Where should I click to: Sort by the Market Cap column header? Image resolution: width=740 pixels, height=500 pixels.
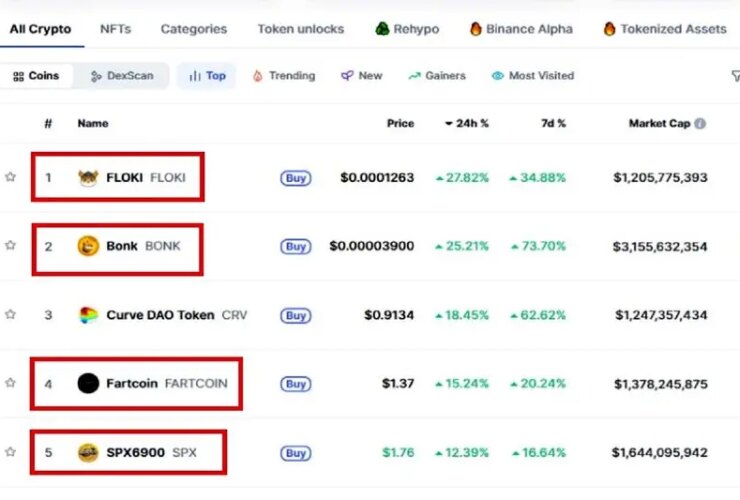click(659, 124)
